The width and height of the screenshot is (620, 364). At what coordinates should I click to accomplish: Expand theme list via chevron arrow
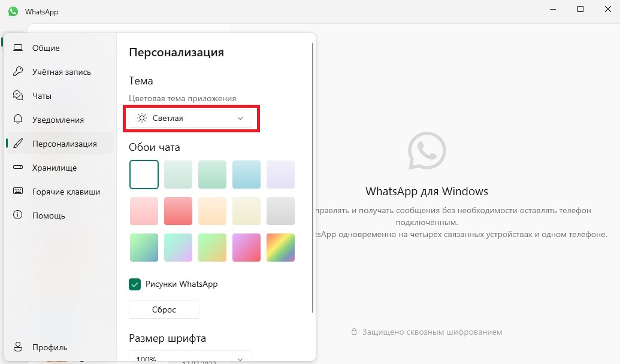click(x=240, y=118)
